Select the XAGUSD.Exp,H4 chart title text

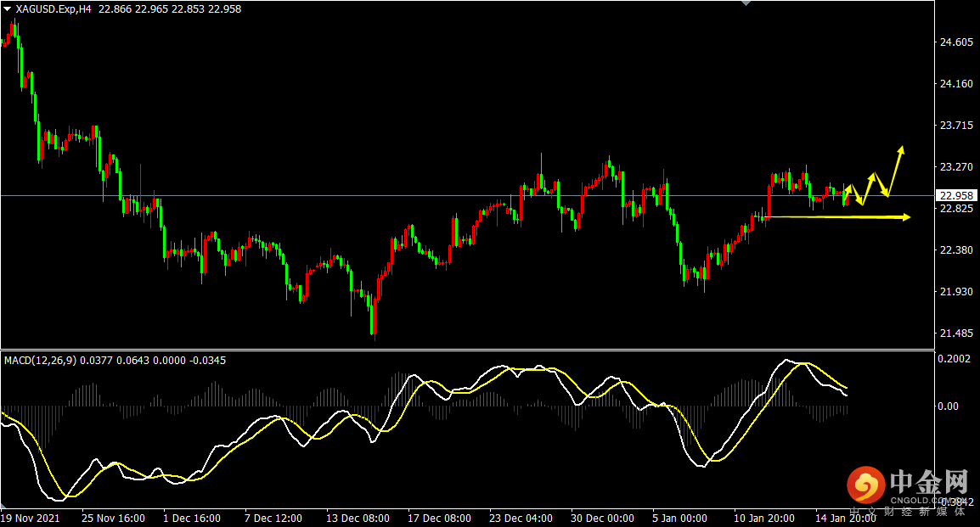tap(53, 8)
